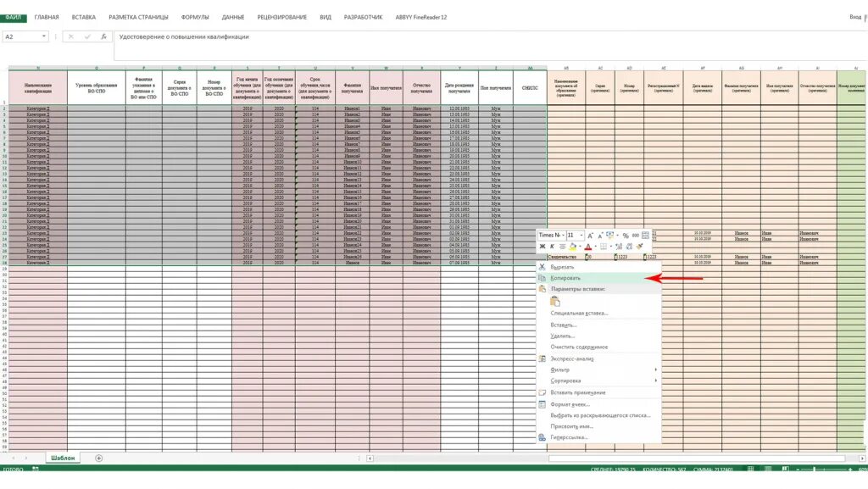This screenshot has width=868, height=489.
Task: Open the ВИД ribbon tab
Action: coord(325,17)
